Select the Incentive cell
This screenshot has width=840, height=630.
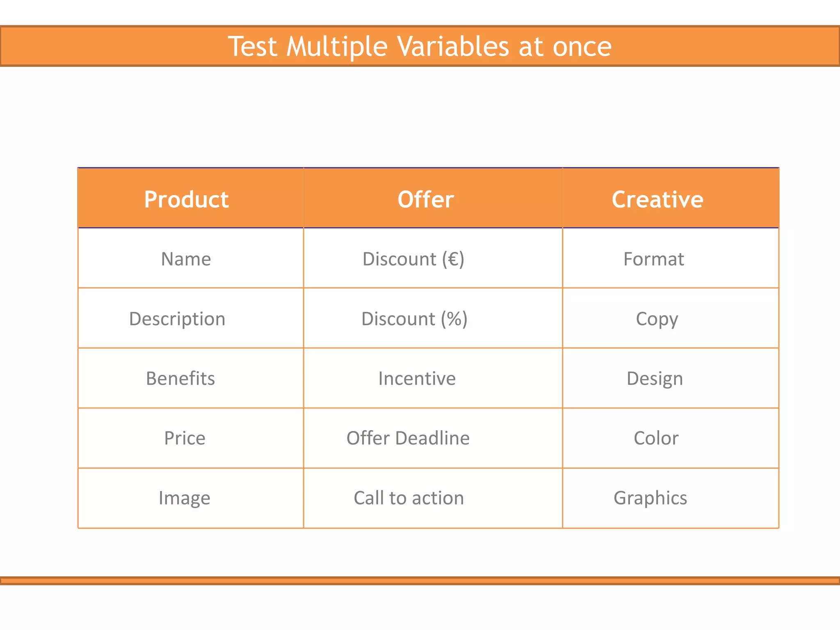coord(417,378)
